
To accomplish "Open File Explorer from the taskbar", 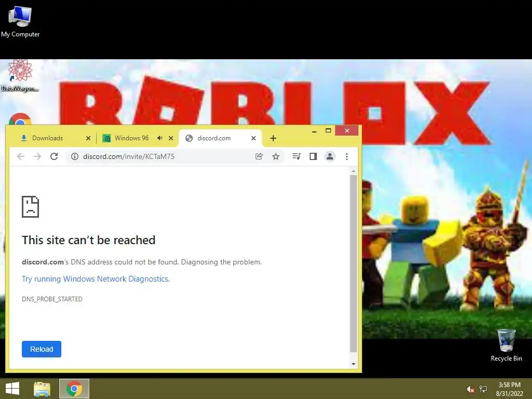I will pos(42,389).
